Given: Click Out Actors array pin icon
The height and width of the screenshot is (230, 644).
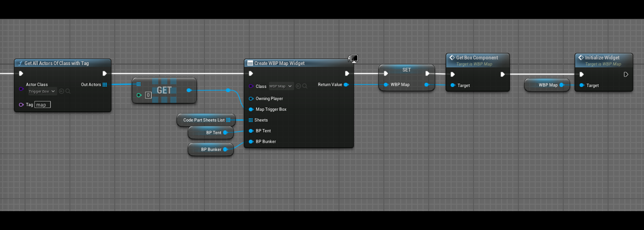Looking at the screenshot, I should click(x=105, y=85).
